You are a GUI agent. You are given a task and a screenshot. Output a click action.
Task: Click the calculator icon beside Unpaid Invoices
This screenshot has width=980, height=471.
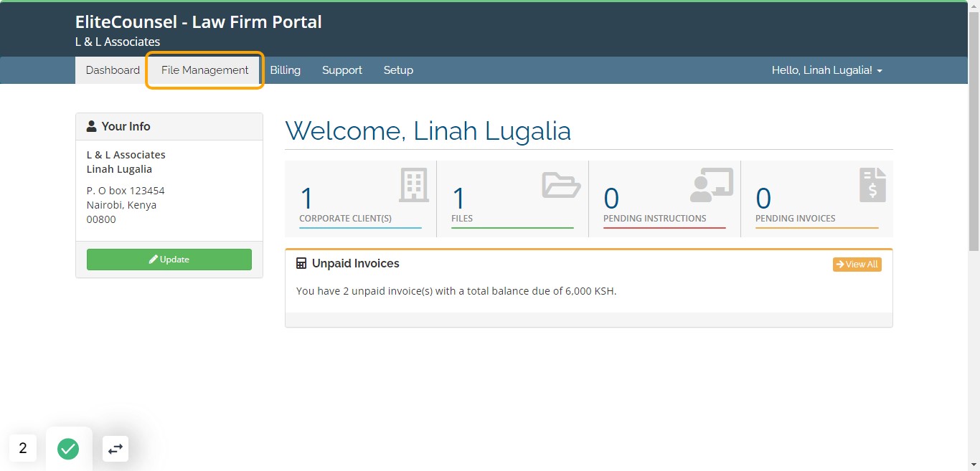(301, 264)
